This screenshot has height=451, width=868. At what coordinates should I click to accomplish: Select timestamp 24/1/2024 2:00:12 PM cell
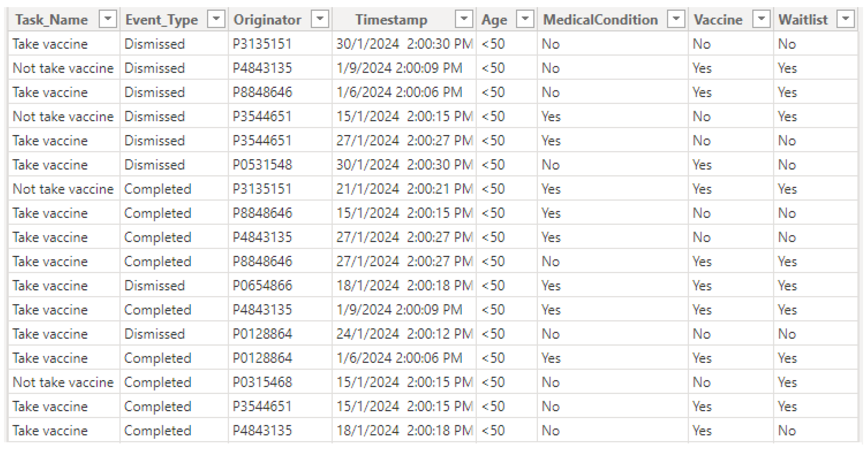(404, 334)
